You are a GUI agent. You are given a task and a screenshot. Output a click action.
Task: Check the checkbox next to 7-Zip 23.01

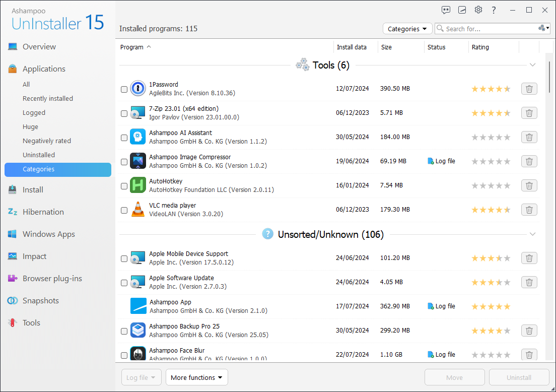point(124,113)
